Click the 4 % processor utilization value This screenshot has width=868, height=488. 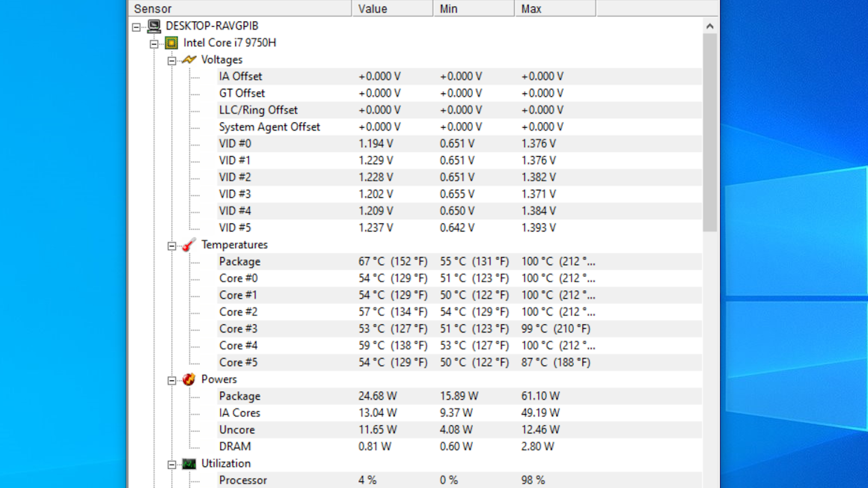click(367, 480)
